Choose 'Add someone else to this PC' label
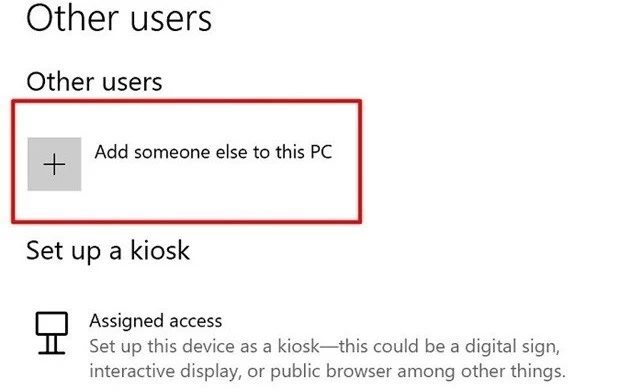623x392 pixels. pyautogui.click(x=213, y=152)
